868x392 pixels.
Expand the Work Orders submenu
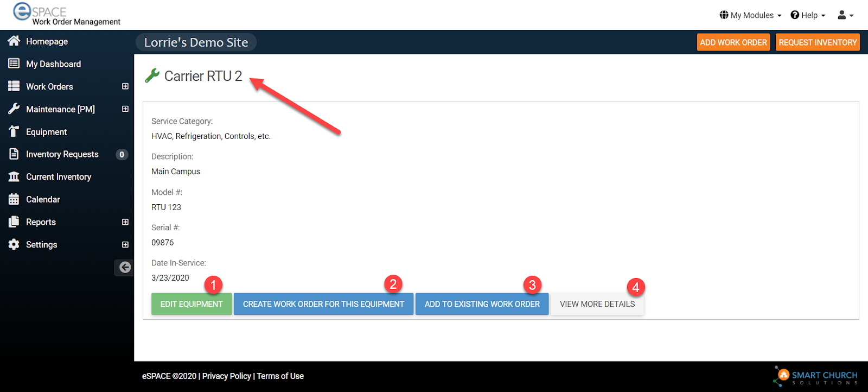click(x=125, y=86)
